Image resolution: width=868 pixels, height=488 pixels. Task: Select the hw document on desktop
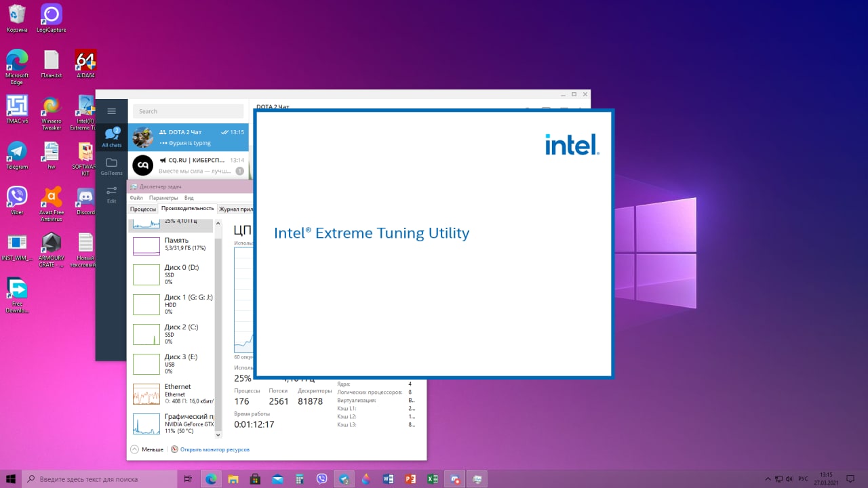[52, 155]
